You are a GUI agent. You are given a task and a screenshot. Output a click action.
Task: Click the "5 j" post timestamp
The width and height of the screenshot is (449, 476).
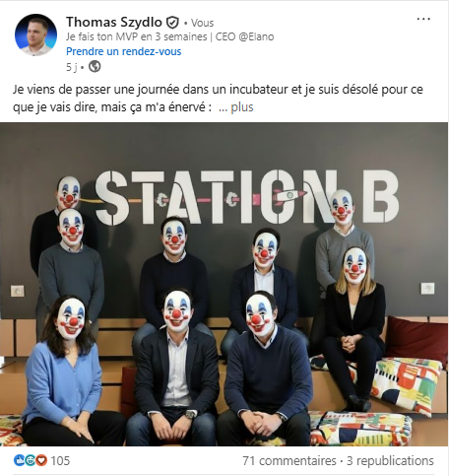(x=72, y=67)
